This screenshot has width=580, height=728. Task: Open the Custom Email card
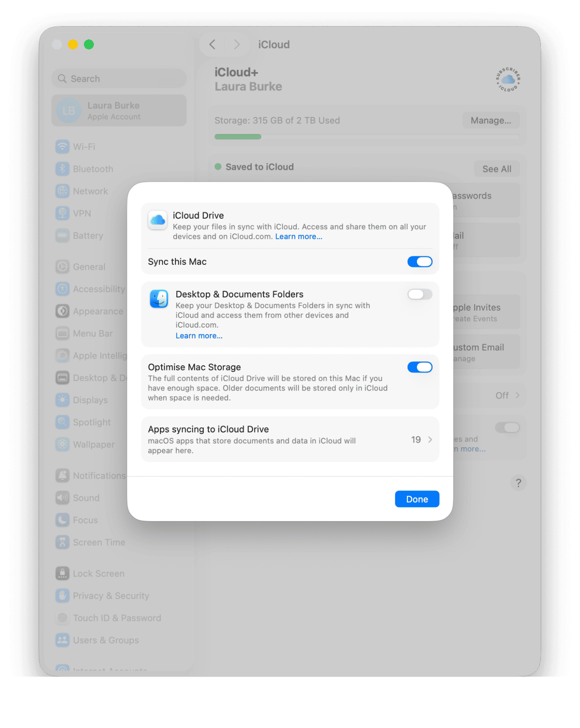coord(486,352)
